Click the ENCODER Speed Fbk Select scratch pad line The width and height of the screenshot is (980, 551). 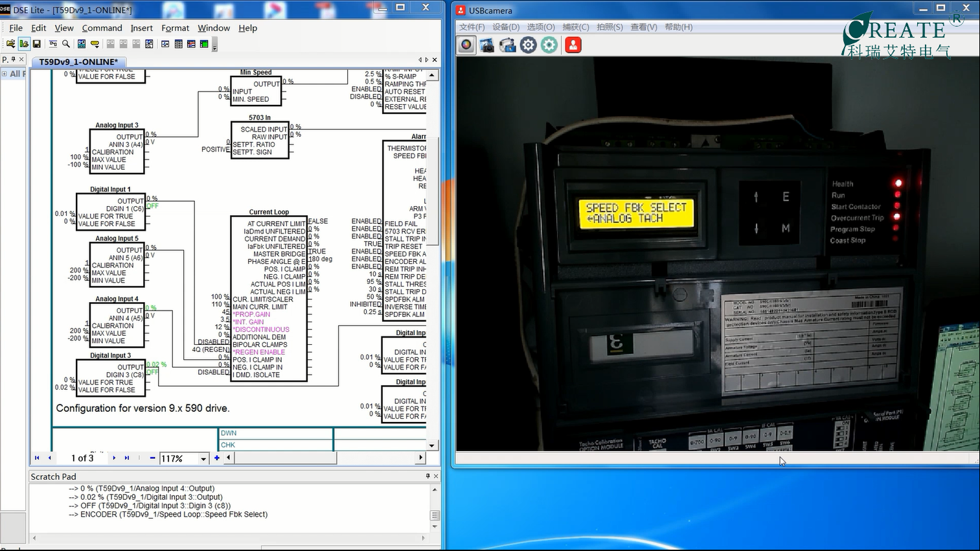point(168,514)
